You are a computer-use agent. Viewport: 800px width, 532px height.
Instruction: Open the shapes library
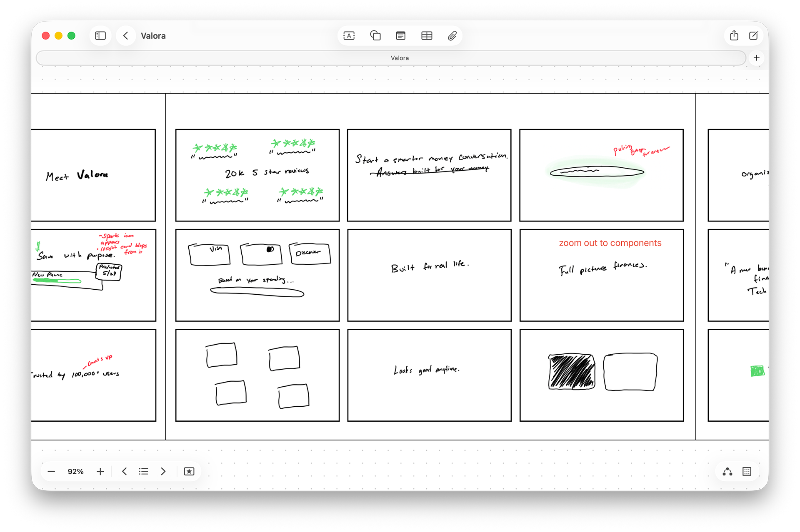[375, 36]
